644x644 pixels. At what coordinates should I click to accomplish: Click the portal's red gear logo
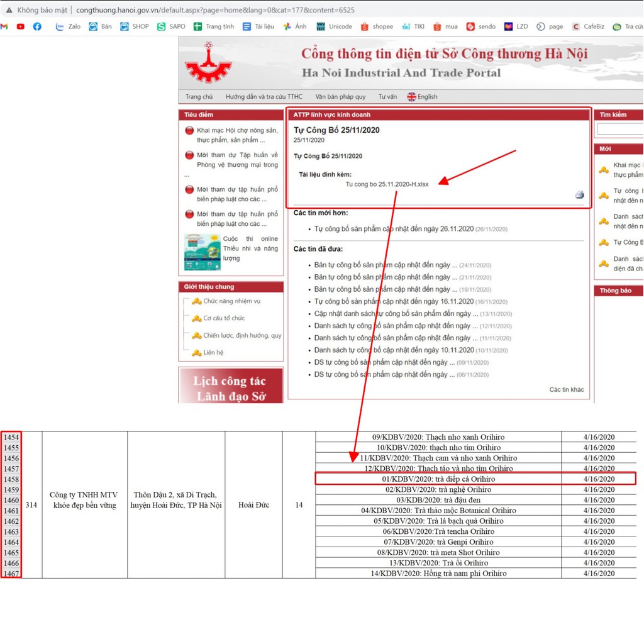tap(208, 64)
